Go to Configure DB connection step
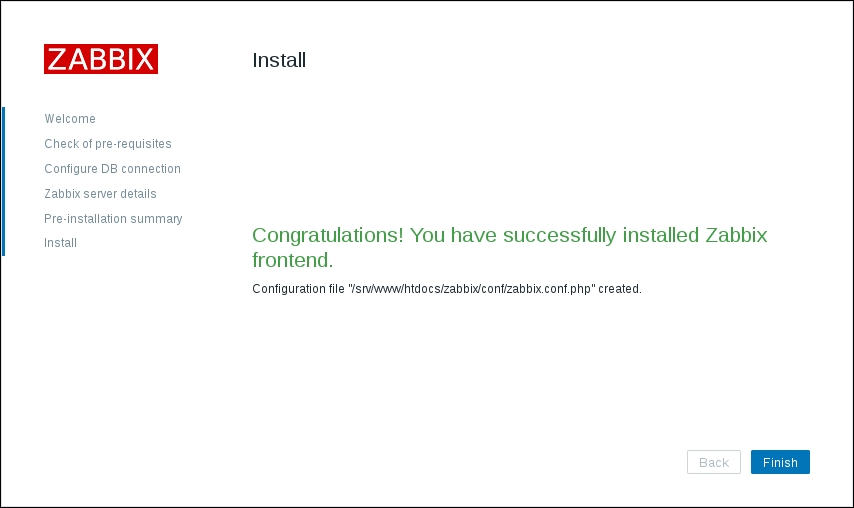This screenshot has height=508, width=854. 112,169
